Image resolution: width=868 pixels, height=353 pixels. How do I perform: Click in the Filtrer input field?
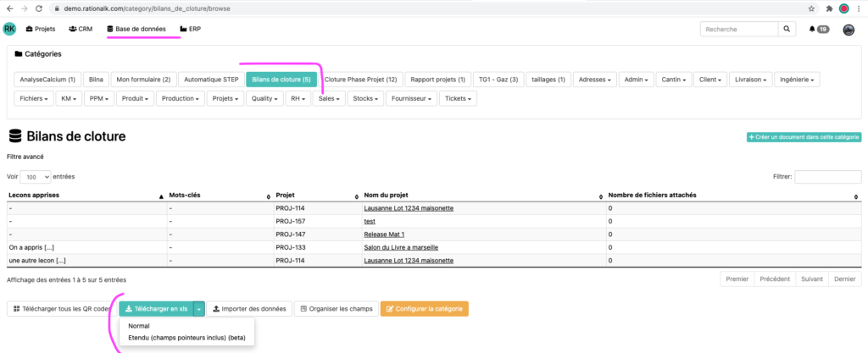click(x=827, y=177)
